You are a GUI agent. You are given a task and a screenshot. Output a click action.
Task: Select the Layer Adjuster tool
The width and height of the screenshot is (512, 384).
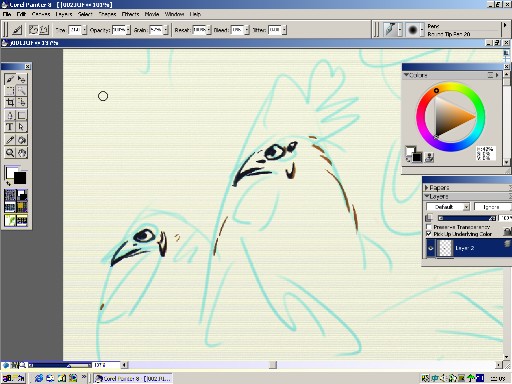point(22,79)
